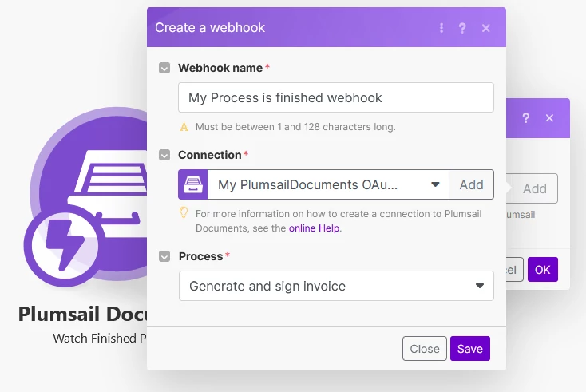Viewport: 586px width, 392px height.
Task: Click OK in the background dialog
Action: pyautogui.click(x=543, y=269)
